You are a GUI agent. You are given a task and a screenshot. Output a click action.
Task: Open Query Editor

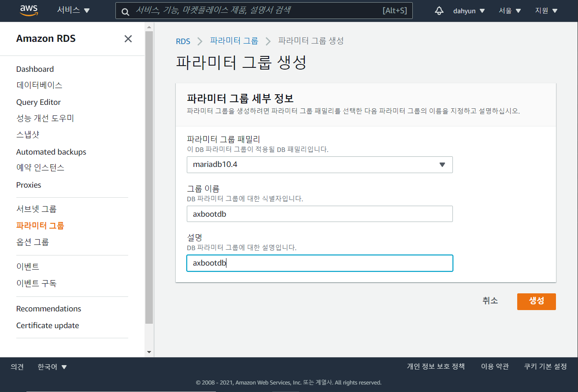(x=38, y=102)
